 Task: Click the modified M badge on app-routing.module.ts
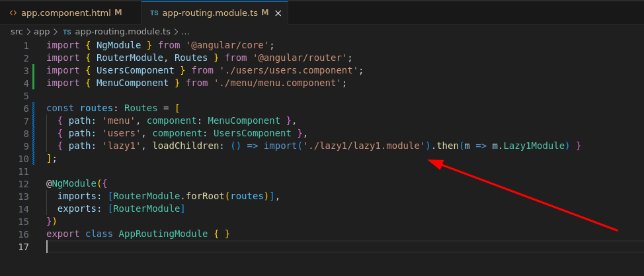pyautogui.click(x=264, y=13)
